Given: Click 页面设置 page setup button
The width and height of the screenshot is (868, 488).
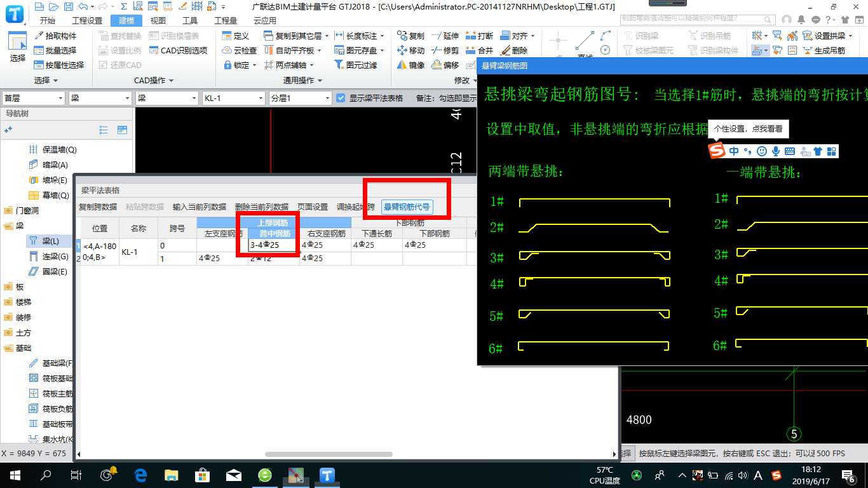Looking at the screenshot, I should [x=313, y=207].
